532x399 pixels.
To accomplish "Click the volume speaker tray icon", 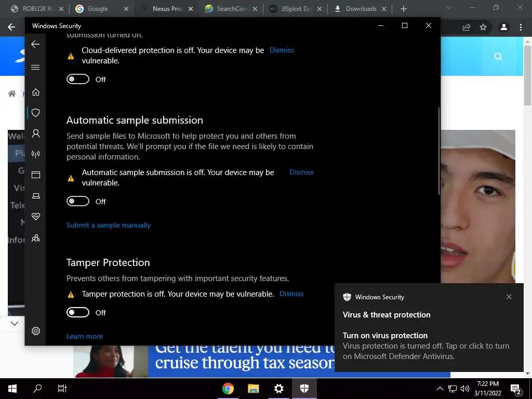I will coord(465,389).
